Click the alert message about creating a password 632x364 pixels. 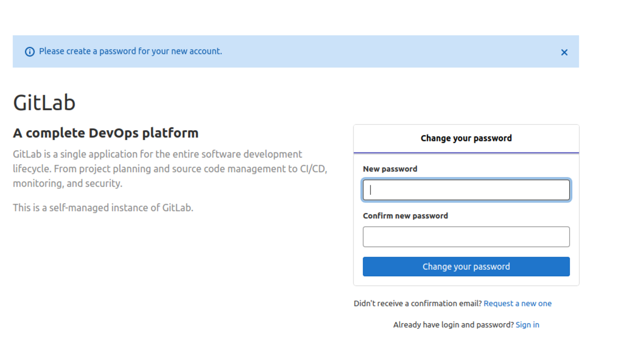(130, 51)
